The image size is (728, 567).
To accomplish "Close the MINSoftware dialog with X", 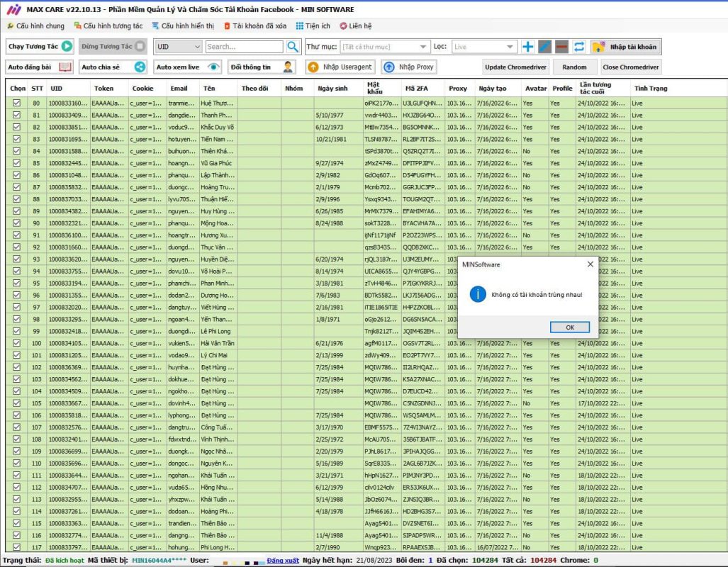I will (590, 264).
